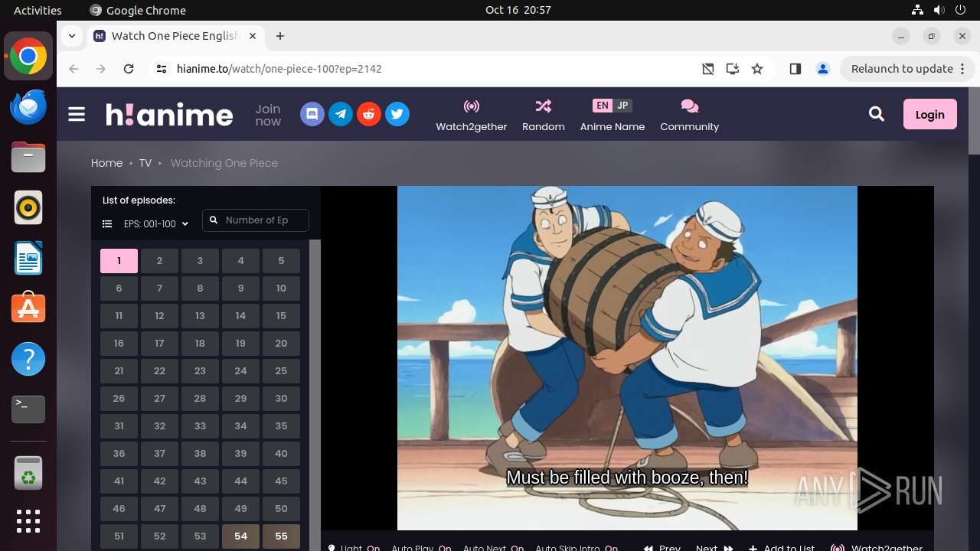Open Watch2gether below the player

(877, 548)
